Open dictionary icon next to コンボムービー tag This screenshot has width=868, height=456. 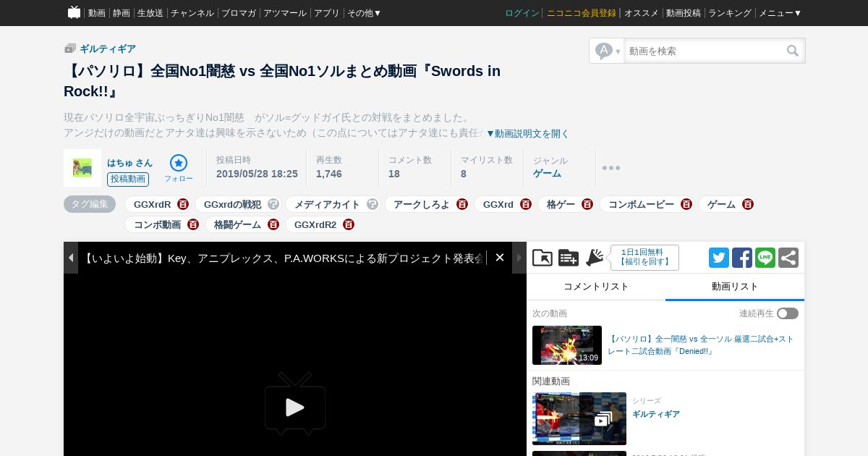point(686,205)
